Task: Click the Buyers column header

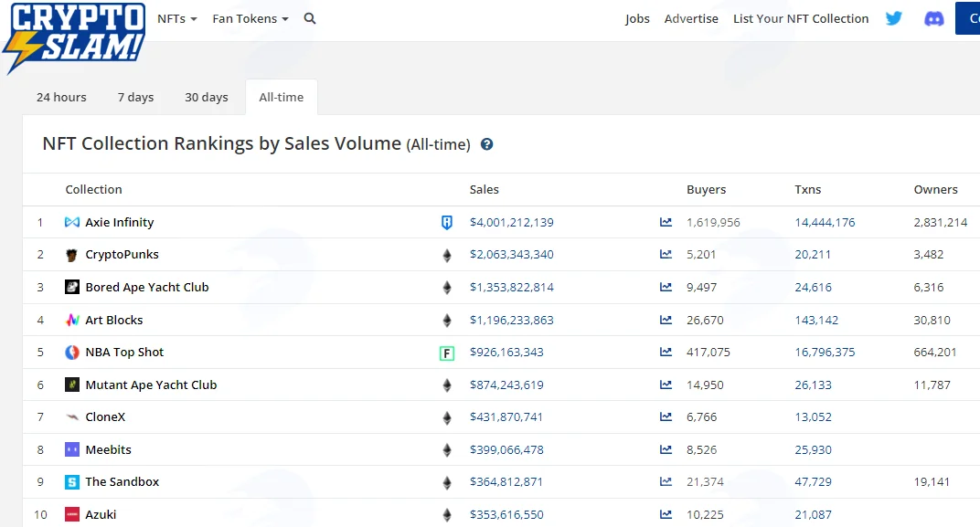Action: click(x=706, y=189)
